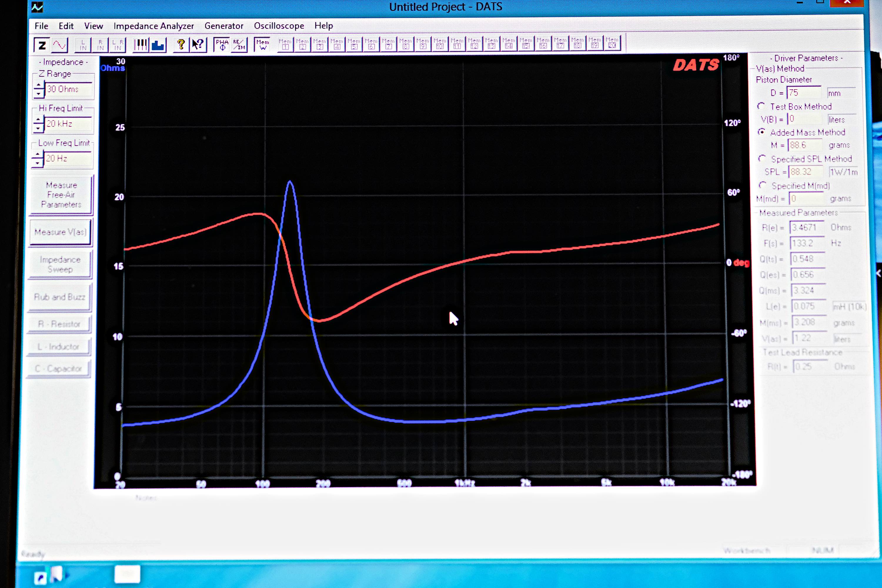Lower Low Freq Limit with down arrow
Image resolution: width=882 pixels, height=588 pixels.
[37, 163]
